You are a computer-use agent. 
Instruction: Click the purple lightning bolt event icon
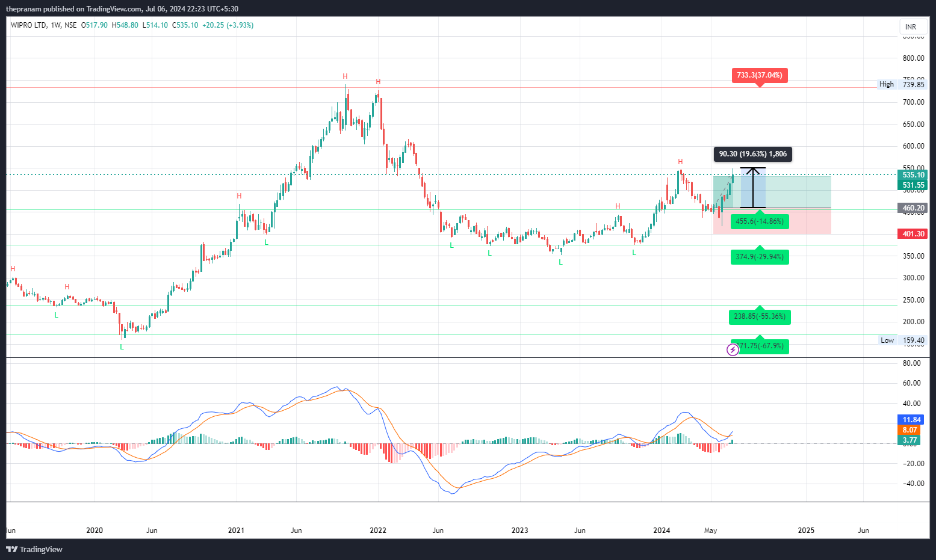click(x=733, y=349)
